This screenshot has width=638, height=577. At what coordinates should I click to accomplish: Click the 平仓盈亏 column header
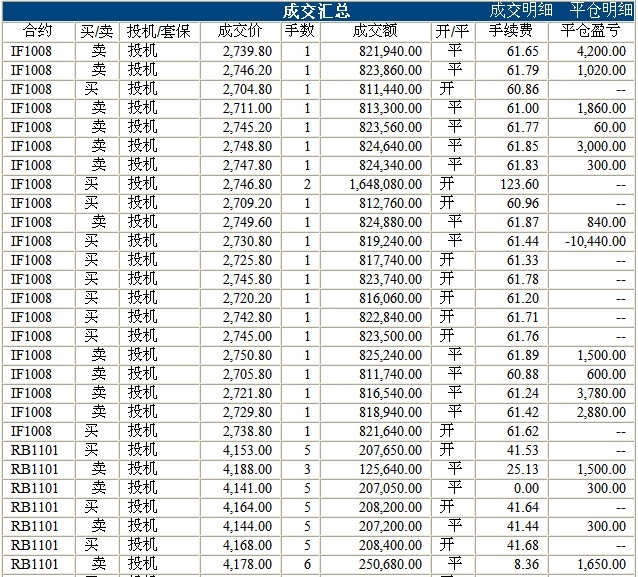(590, 31)
